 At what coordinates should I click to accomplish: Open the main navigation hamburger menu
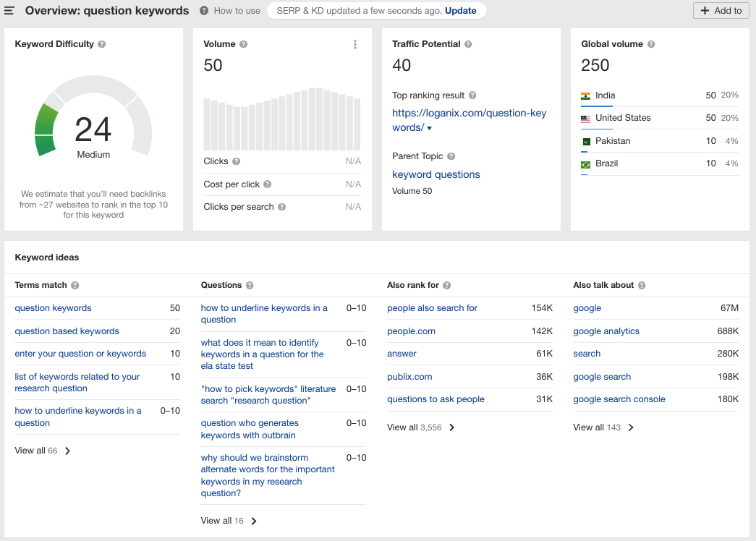(x=9, y=10)
